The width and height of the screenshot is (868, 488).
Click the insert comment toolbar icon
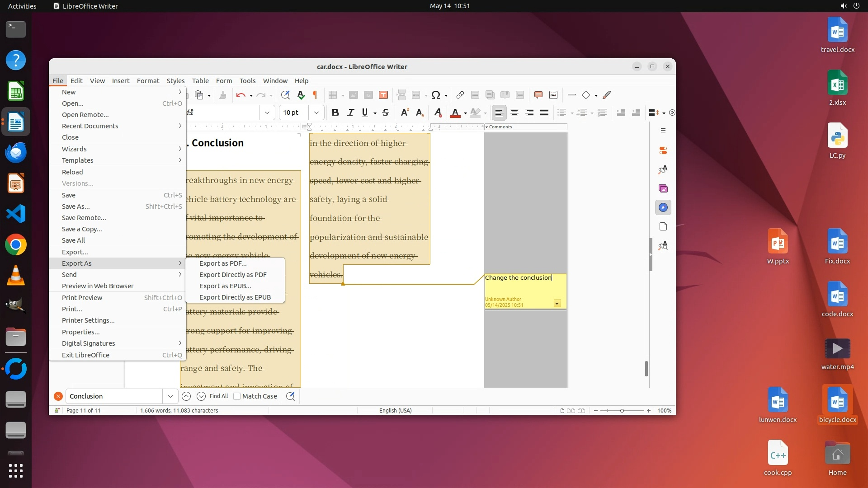click(x=538, y=95)
